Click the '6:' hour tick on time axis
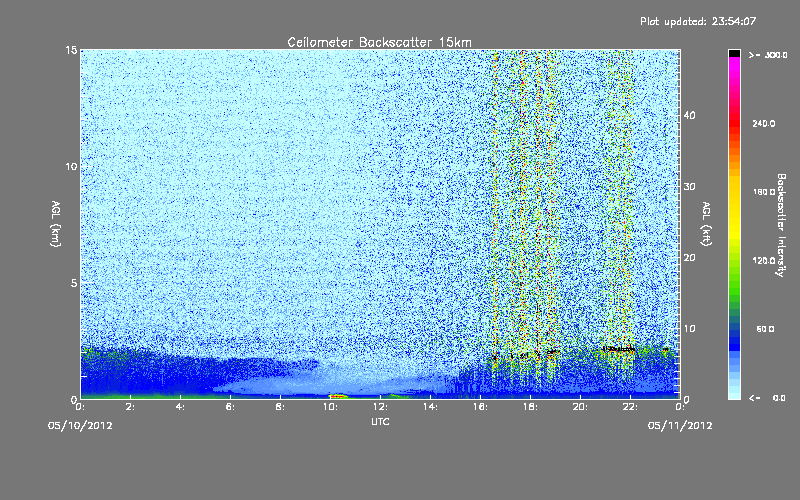This screenshot has height=500, width=800. click(x=230, y=407)
